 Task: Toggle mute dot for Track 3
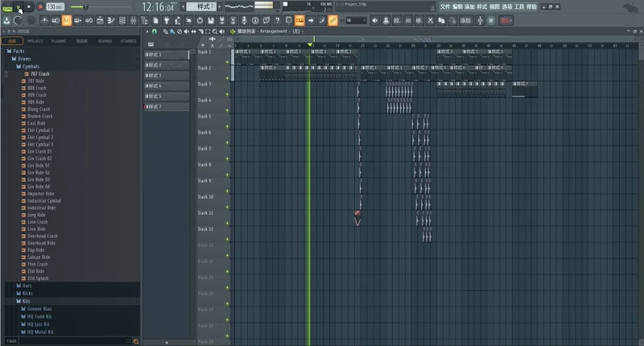tap(227, 94)
